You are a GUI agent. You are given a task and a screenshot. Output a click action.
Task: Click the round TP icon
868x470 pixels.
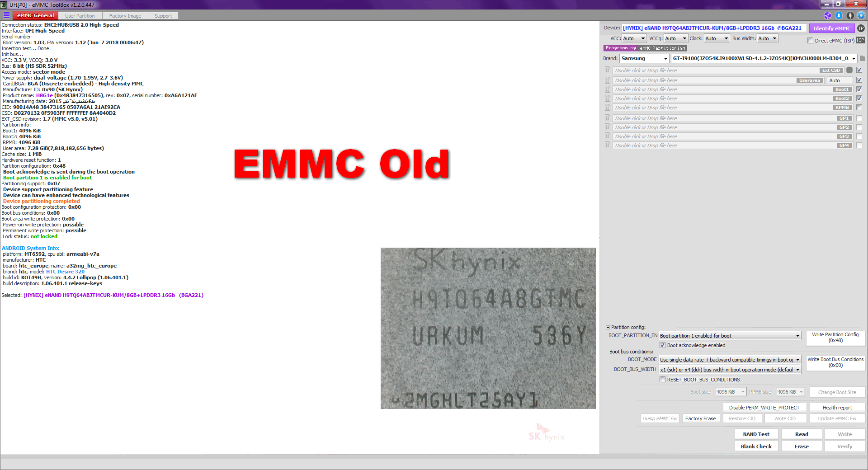861,28
